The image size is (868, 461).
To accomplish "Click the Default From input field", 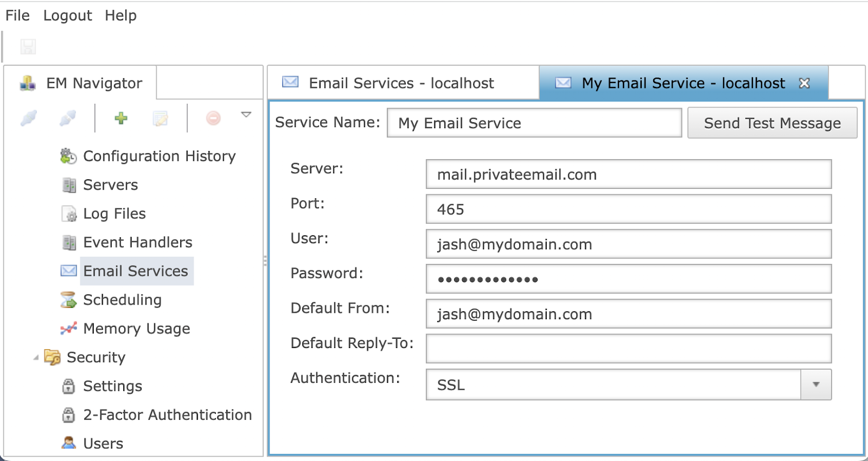I will tap(629, 314).
